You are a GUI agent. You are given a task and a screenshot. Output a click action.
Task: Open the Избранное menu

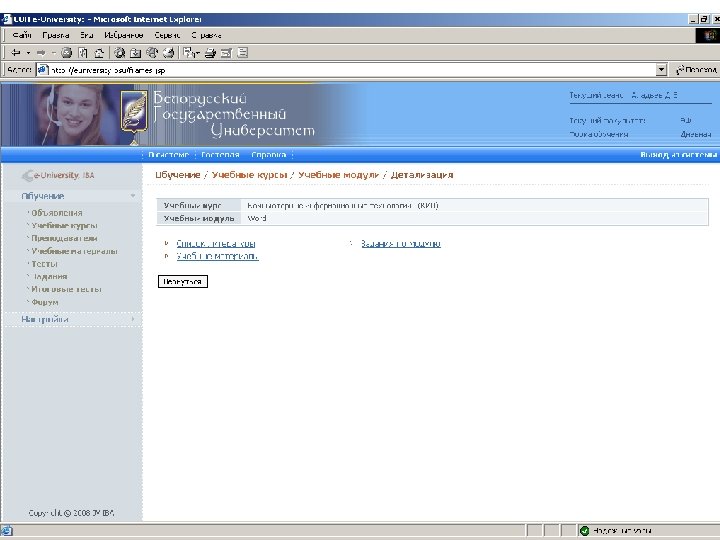point(124,35)
